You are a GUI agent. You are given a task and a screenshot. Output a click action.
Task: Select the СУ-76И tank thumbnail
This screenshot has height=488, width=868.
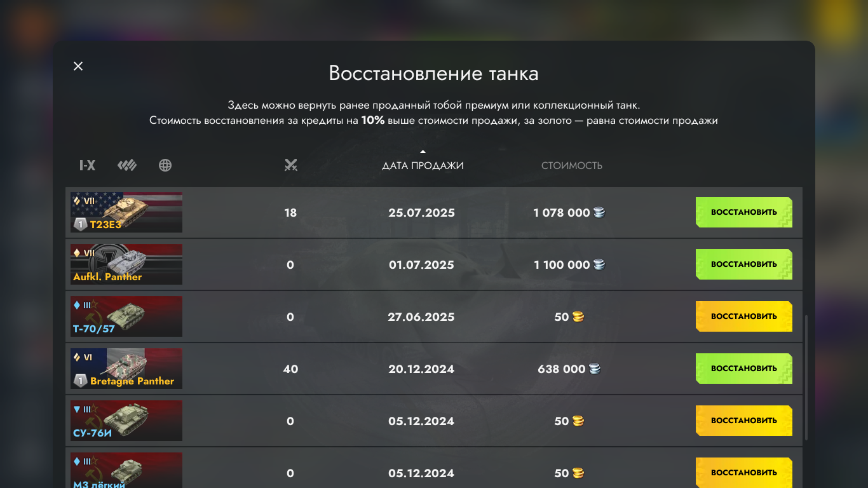(126, 421)
